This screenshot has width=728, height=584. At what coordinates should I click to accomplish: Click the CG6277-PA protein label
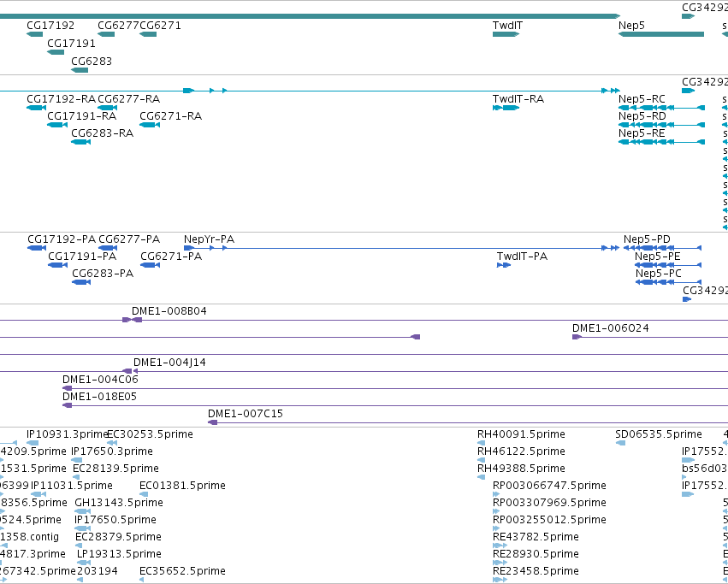(x=129, y=239)
